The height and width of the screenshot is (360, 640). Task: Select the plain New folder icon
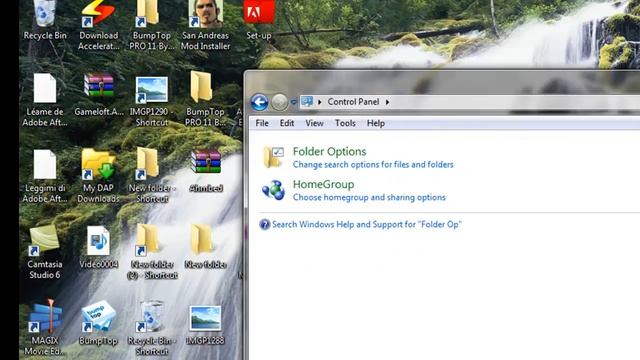tap(201, 239)
